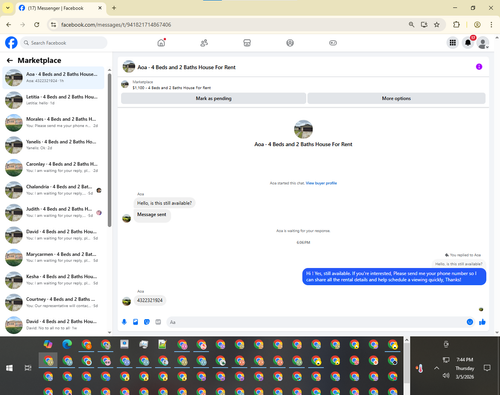
Task: Open the Facebook menu grid icon
Action: 453,43
